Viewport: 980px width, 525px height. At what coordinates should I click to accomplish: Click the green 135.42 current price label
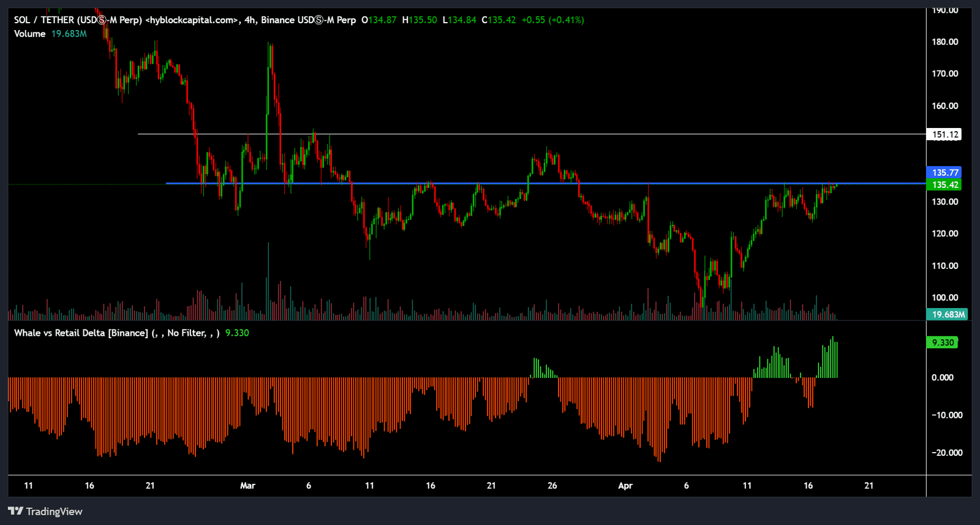click(945, 185)
